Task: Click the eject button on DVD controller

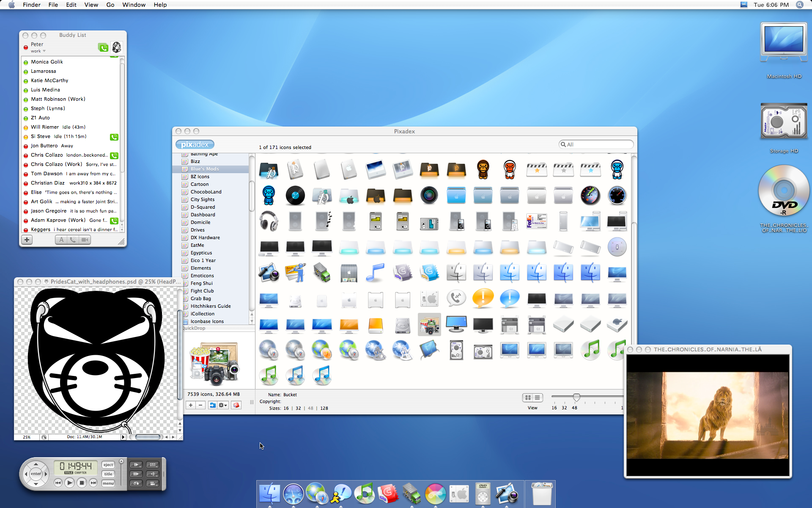Action: pyautogui.click(x=108, y=465)
